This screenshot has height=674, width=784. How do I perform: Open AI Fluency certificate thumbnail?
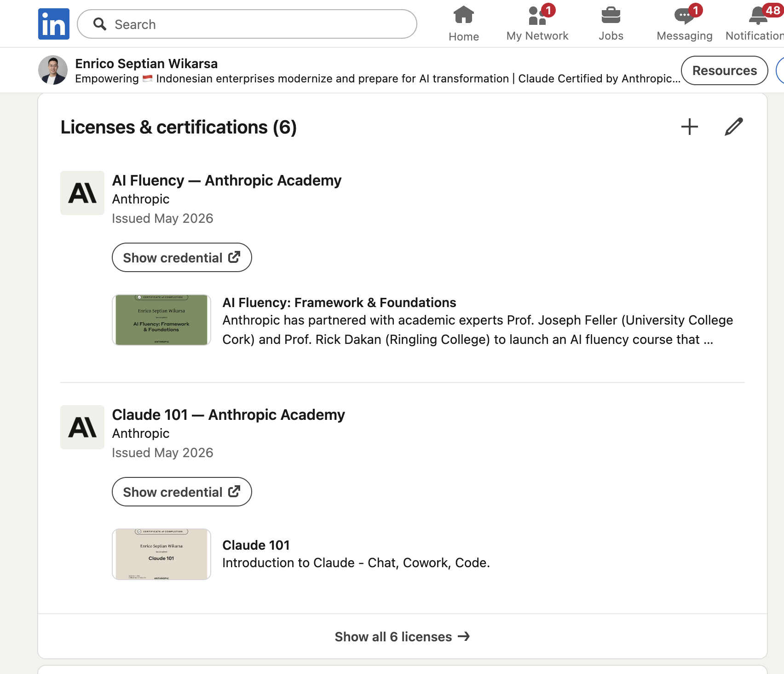[x=161, y=320]
